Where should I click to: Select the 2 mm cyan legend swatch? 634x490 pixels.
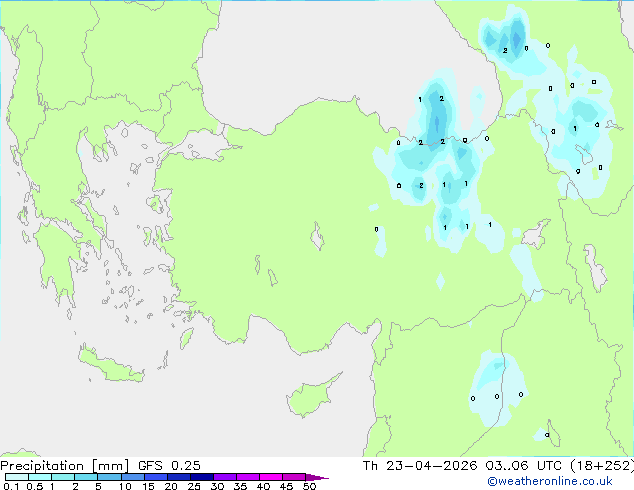pos(86,478)
